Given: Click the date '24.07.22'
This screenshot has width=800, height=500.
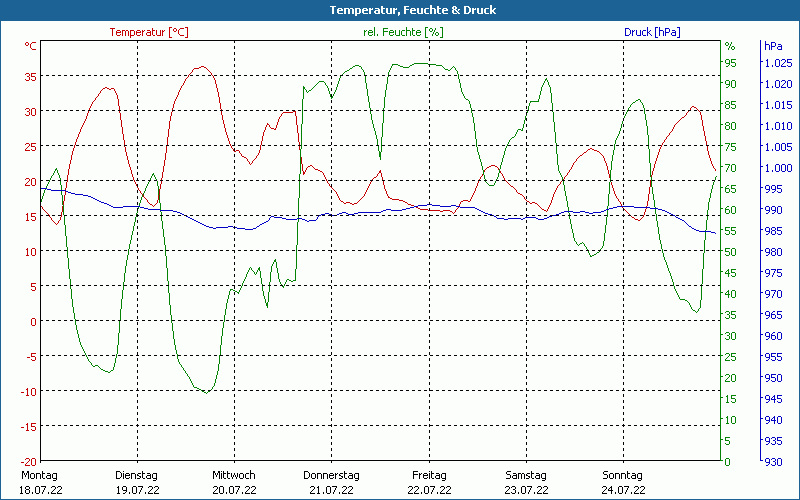Looking at the screenshot, I should point(623,490).
